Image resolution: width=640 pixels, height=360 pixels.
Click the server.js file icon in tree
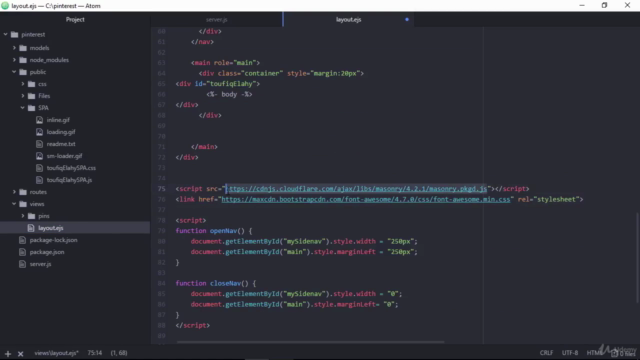[22, 264]
